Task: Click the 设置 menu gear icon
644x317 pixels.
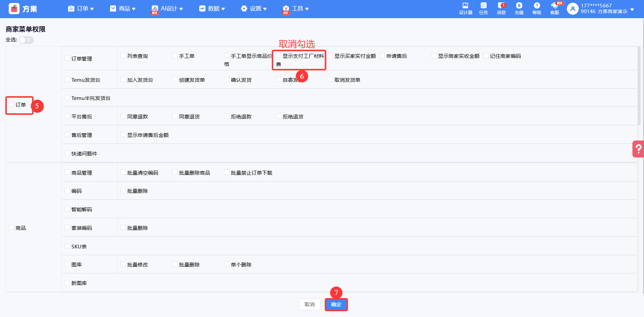Action: [x=244, y=9]
